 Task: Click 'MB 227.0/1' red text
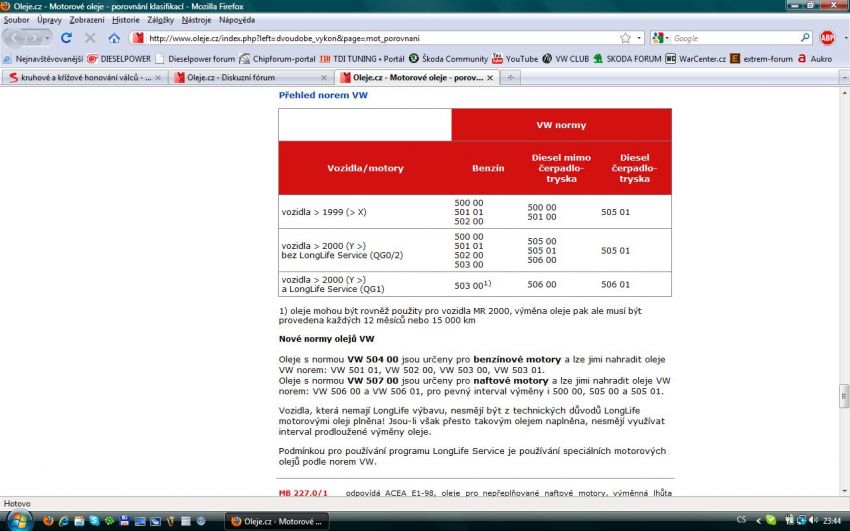point(303,493)
